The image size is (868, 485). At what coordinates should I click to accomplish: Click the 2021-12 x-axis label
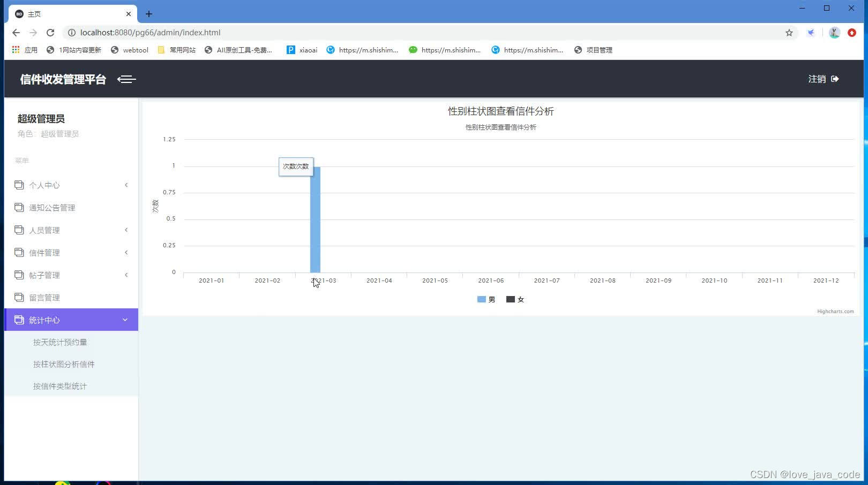point(826,281)
